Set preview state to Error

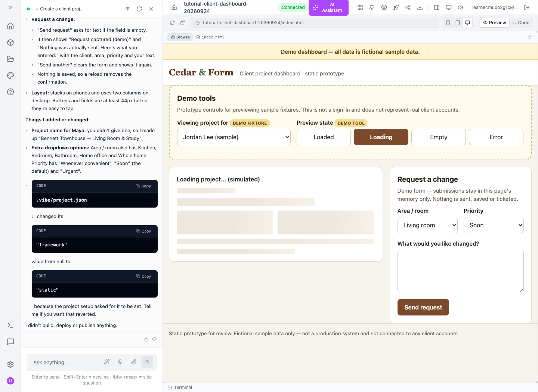click(496, 137)
